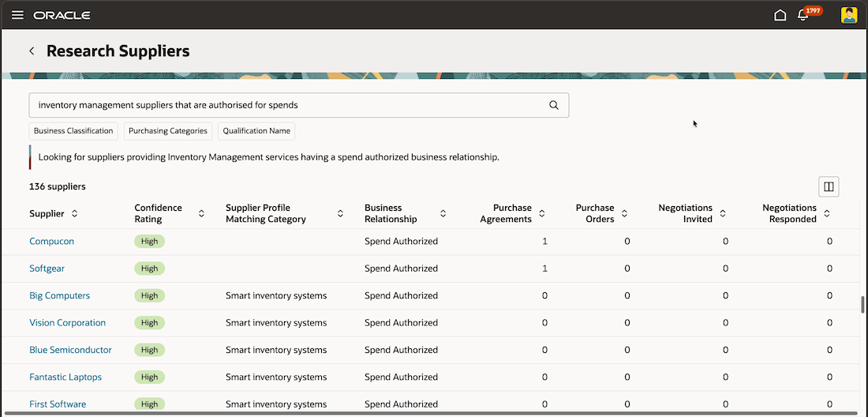Sort by Supplier Profile Matching Category

tap(340, 213)
